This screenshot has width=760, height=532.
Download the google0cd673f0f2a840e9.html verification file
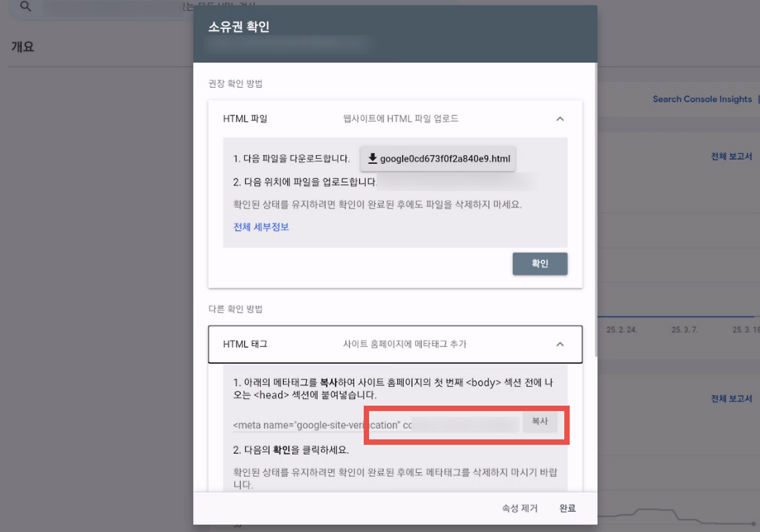coord(438,159)
